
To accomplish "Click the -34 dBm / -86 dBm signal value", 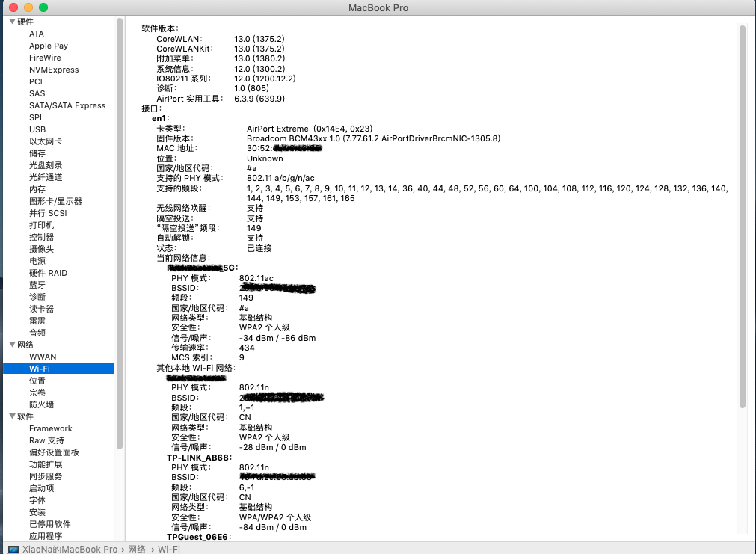I will click(277, 338).
